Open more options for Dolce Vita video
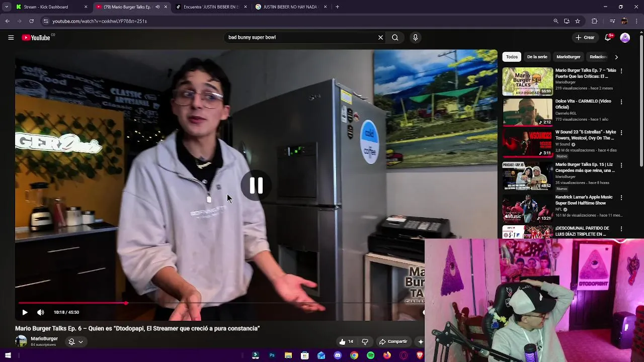 coord(621,102)
